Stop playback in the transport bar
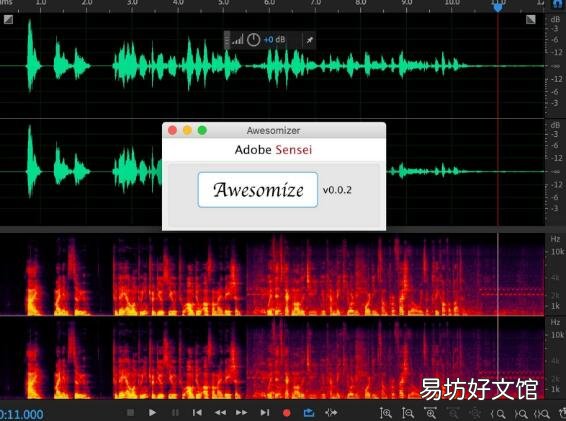 [x=130, y=412]
